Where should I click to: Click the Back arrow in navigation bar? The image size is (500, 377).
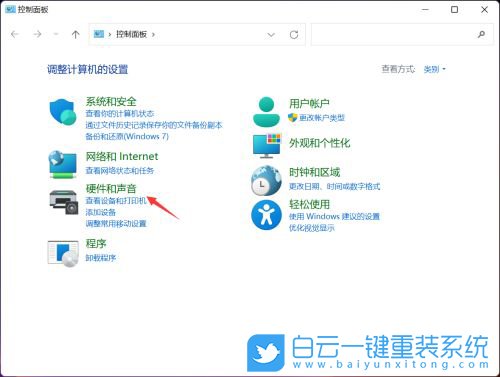pos(15,34)
